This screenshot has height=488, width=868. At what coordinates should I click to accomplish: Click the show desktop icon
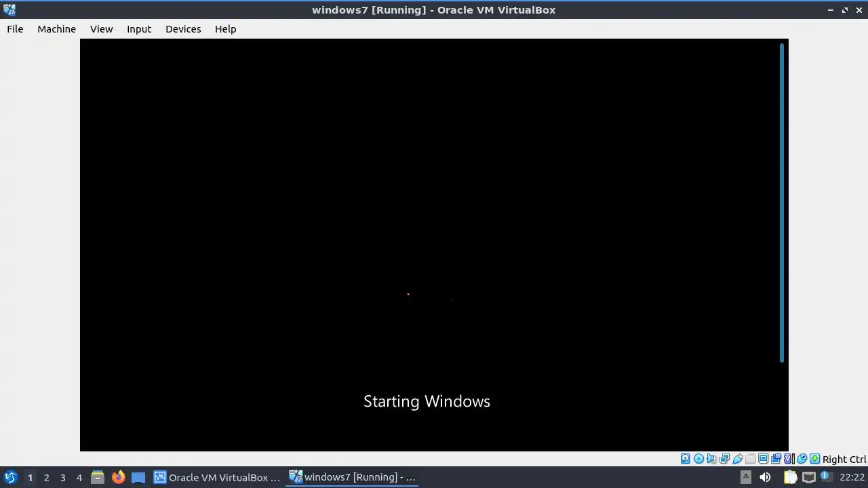click(x=138, y=477)
